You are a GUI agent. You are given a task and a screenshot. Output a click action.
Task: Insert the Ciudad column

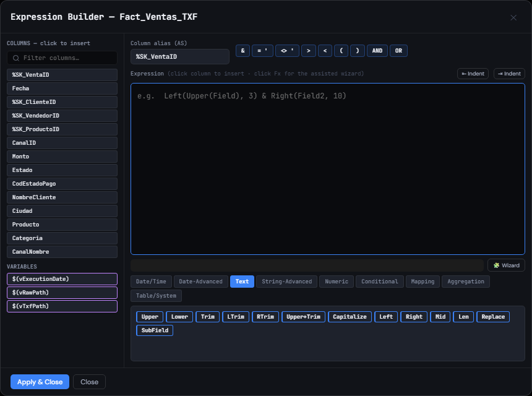pos(62,211)
